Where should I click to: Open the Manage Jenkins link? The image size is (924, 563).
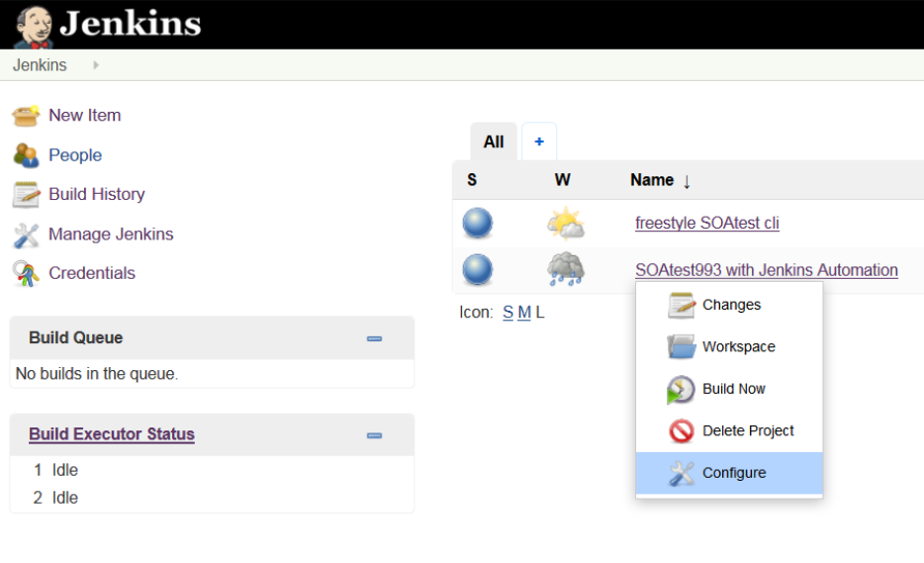[111, 235]
